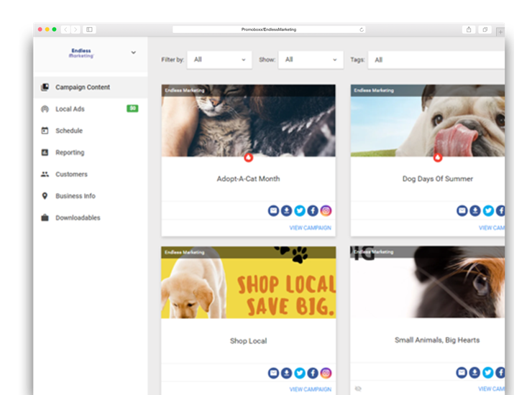Open the Filter by dropdown
The width and height of the screenshot is (532, 395).
[x=219, y=60]
